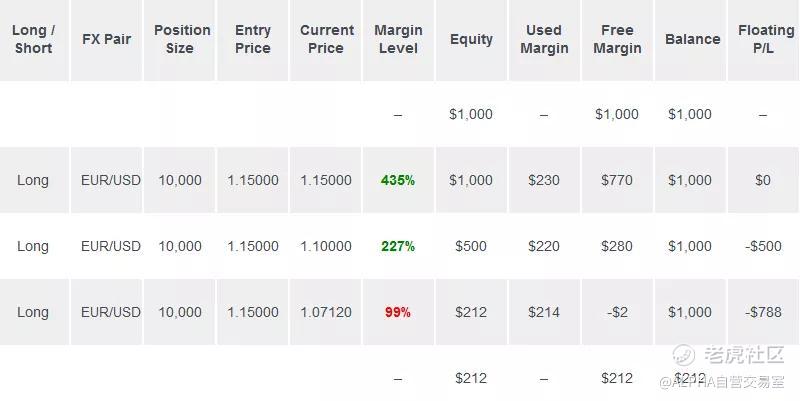This screenshot has height=401, width=800.
Task: Click the $770 free margin value
Action: tap(617, 180)
